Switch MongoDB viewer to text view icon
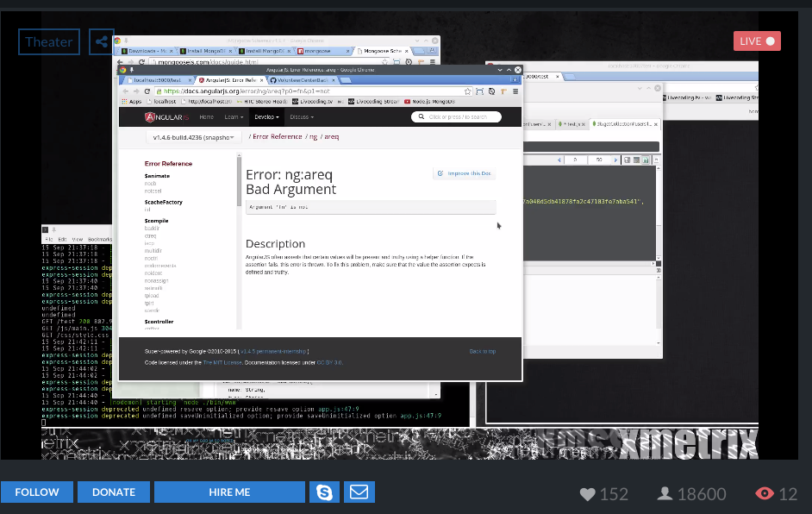The height and width of the screenshot is (514, 812). [x=646, y=160]
